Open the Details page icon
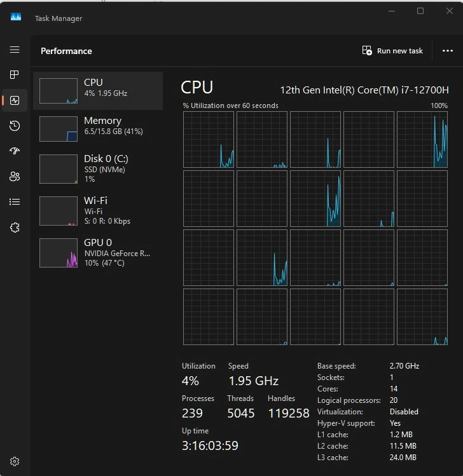 pyautogui.click(x=15, y=202)
